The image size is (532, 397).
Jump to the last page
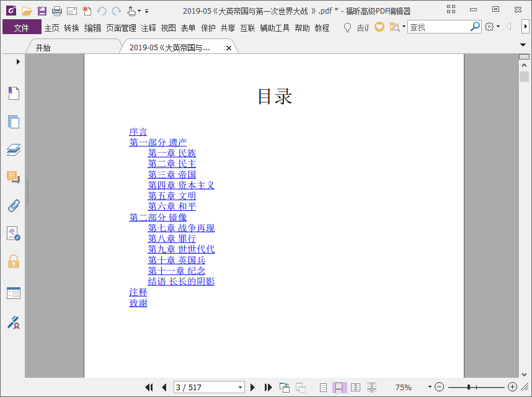coord(268,387)
